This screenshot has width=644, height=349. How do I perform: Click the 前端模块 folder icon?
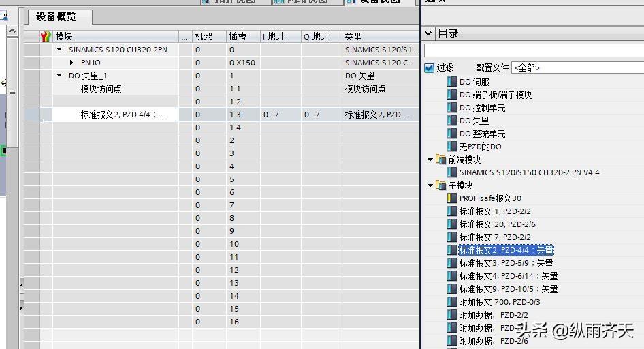coord(440,159)
